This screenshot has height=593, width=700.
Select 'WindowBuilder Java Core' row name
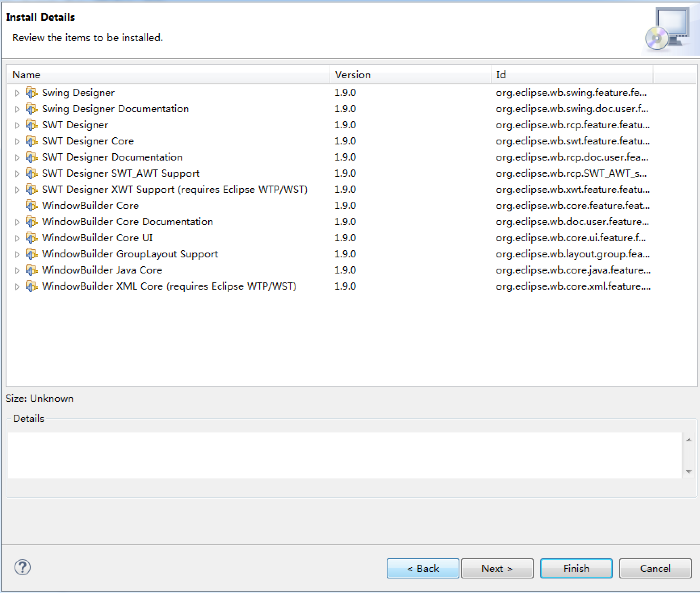pyautogui.click(x=102, y=270)
